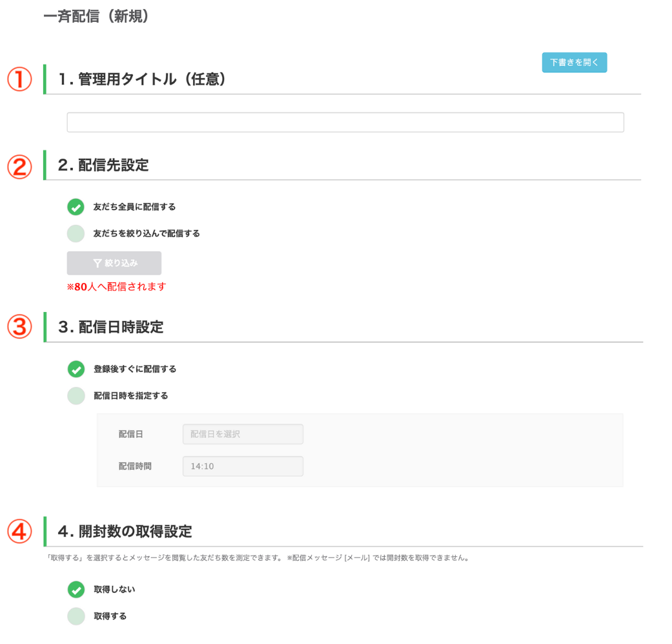This screenshot has height=644, width=672.
Task: Click the circled number 1 marker icon
Action: pyautogui.click(x=19, y=79)
